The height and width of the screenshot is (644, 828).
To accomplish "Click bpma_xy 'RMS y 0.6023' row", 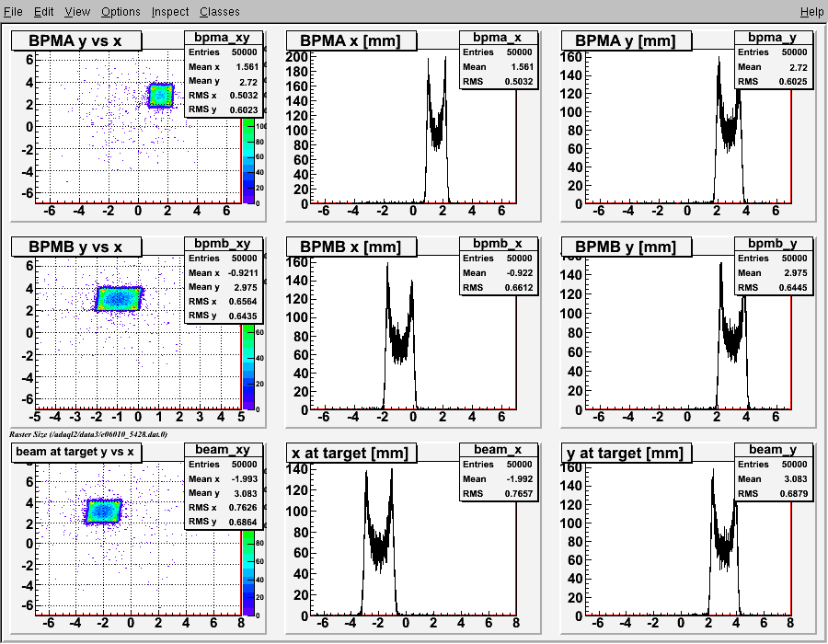I will (224, 109).
